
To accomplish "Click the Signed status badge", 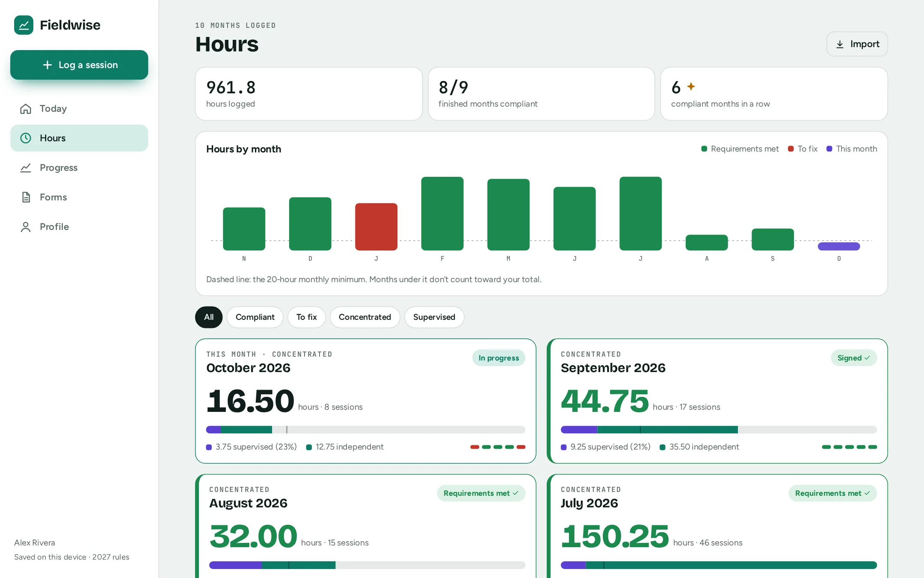I will [853, 358].
